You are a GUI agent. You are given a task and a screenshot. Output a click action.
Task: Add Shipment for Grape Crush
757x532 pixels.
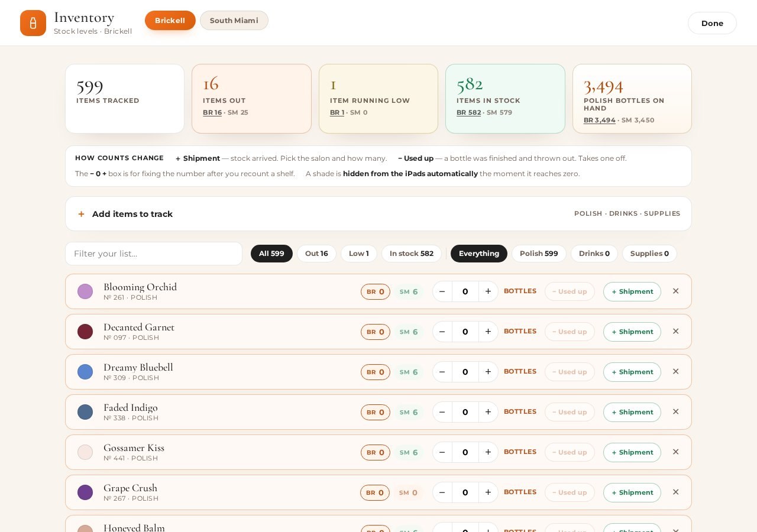(632, 492)
